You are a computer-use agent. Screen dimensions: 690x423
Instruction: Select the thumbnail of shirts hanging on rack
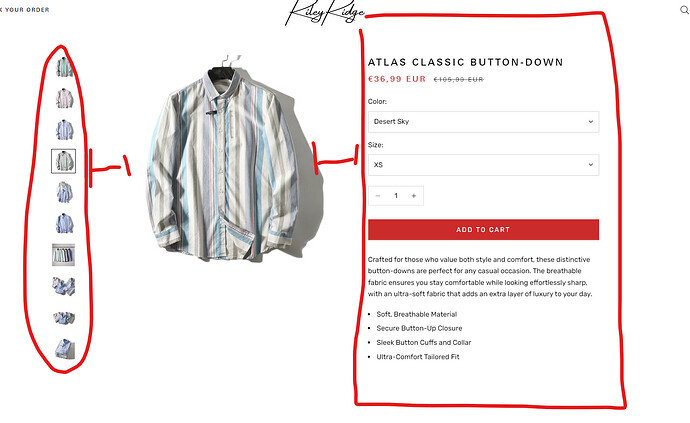pyautogui.click(x=63, y=255)
